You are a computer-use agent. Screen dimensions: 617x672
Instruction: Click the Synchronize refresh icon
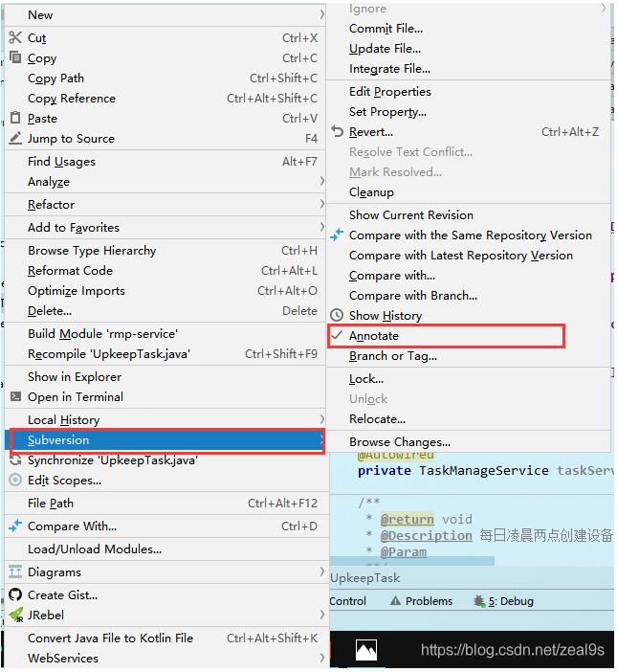coord(15,459)
